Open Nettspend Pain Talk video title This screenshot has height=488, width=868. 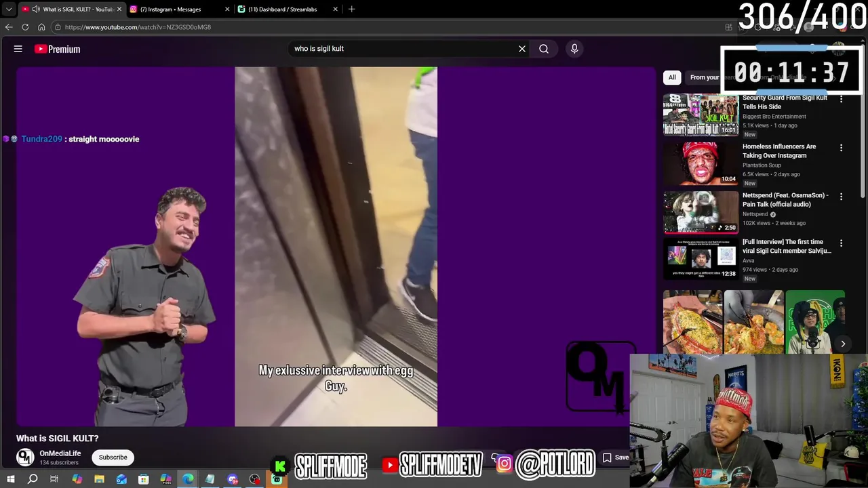pos(785,199)
